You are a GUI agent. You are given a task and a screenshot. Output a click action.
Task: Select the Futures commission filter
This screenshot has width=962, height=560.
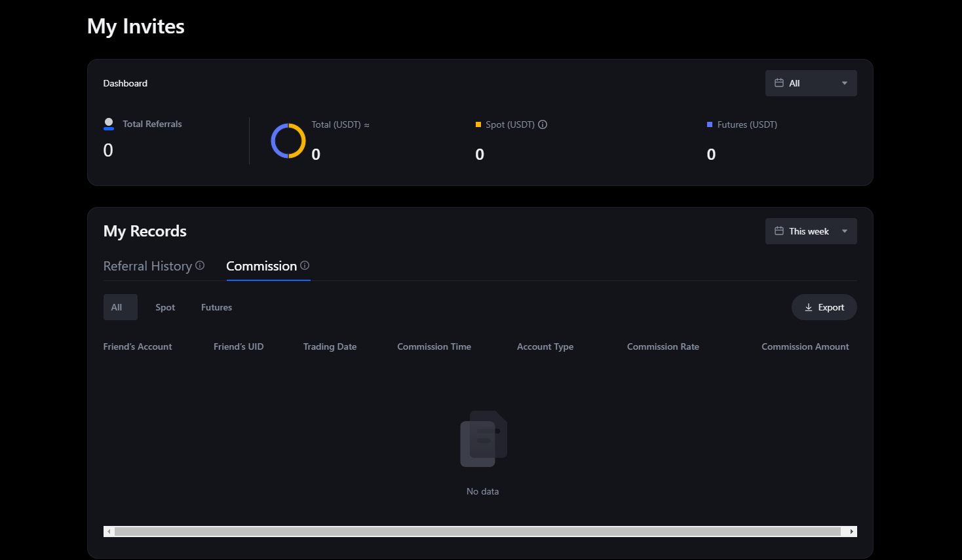pos(216,307)
